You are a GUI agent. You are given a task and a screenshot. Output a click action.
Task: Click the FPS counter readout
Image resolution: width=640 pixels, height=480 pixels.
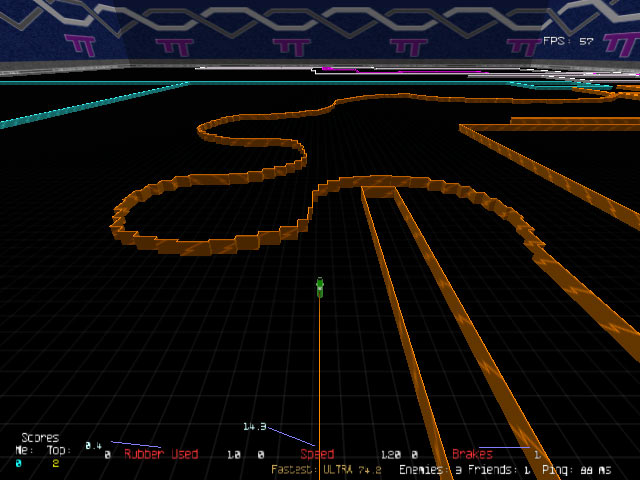[x=568, y=42]
